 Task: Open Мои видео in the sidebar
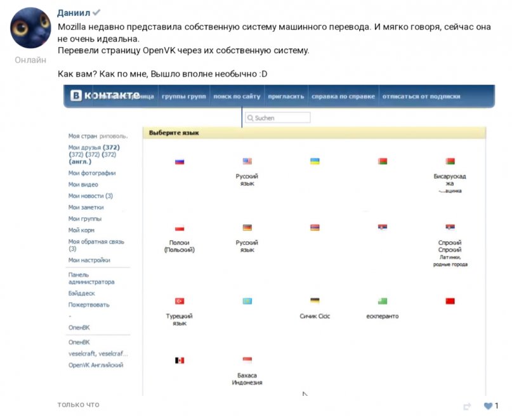(x=83, y=185)
